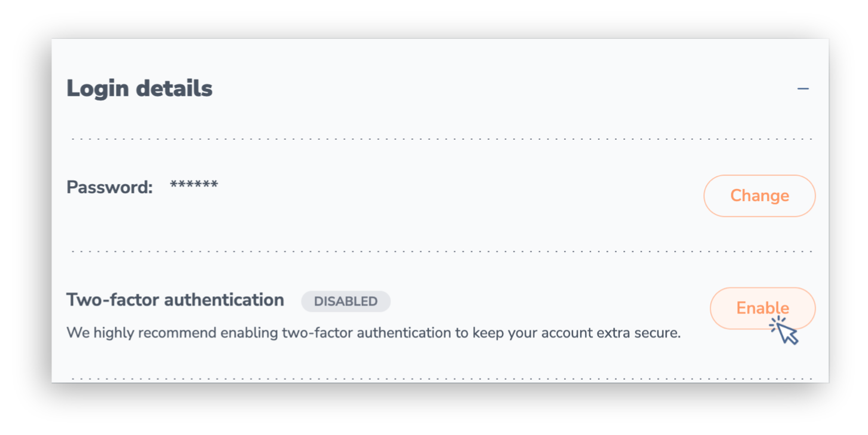Viewport: 868px width, 435px height.
Task: Select the Login details heading
Action: pyautogui.click(x=139, y=89)
